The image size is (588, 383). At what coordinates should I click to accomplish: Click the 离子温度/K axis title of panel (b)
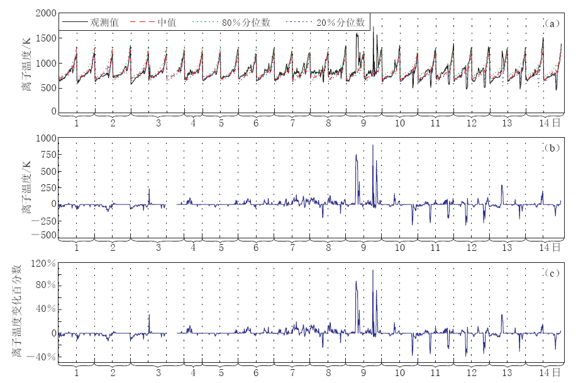click(x=26, y=187)
